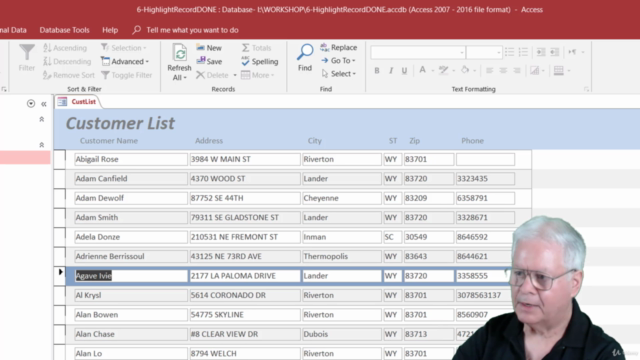Screen dimensions: 640x360
Task: Click the text highlight color button
Action: (x=443, y=70)
